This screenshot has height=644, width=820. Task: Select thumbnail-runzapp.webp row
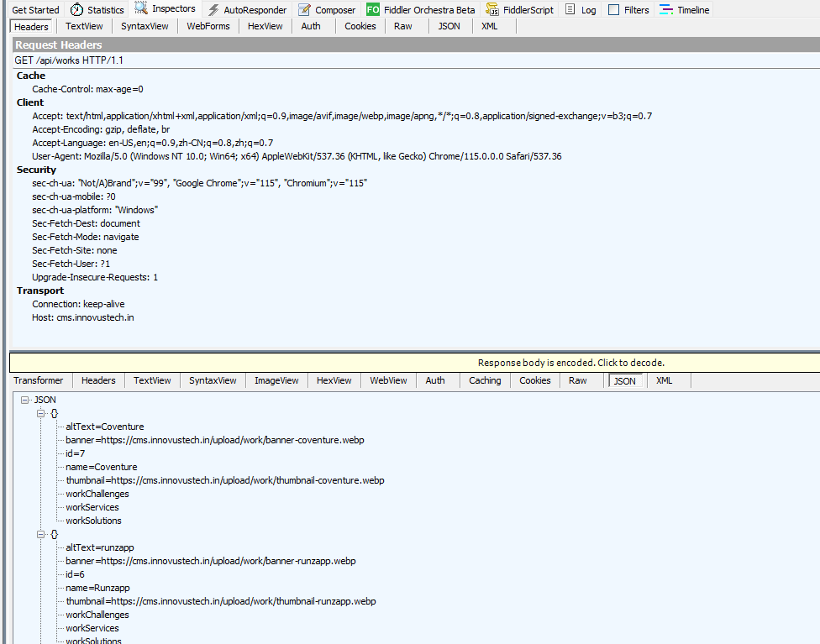click(221, 601)
